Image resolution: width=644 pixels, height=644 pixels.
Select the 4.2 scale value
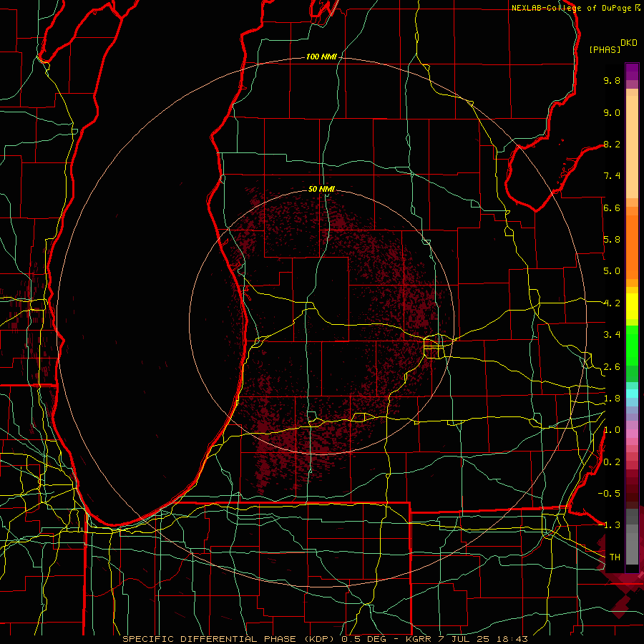612,303
